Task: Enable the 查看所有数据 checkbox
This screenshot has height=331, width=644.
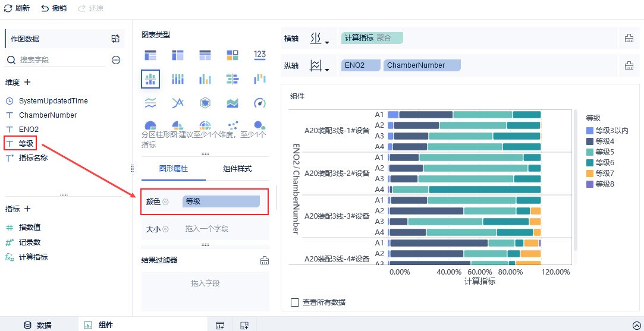Action: [295, 302]
